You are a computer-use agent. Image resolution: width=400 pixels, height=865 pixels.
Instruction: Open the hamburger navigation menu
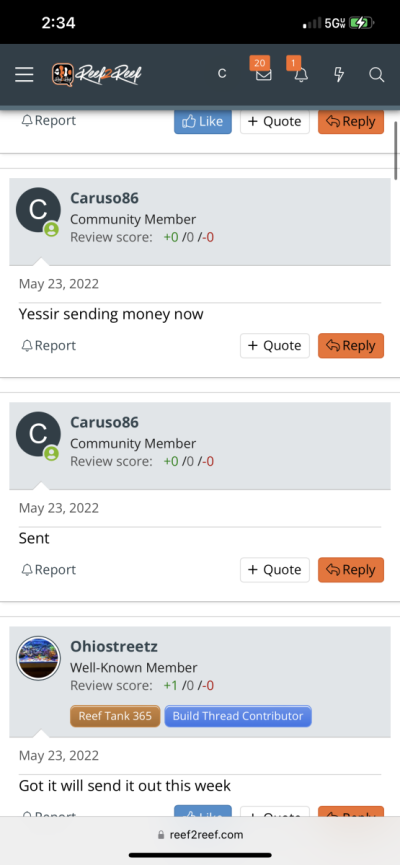click(24, 74)
